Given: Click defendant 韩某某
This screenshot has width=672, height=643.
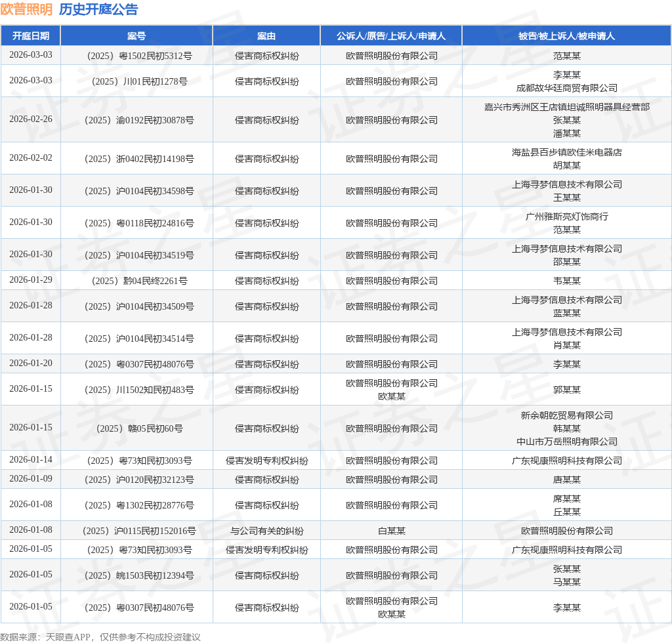Looking at the screenshot, I should tap(566, 428).
